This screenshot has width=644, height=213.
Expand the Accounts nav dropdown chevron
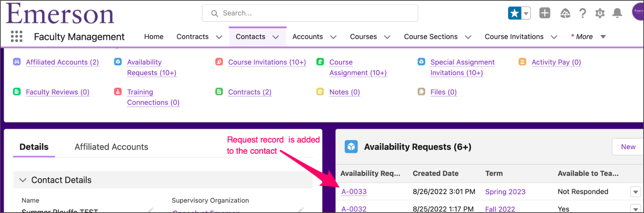(333, 37)
